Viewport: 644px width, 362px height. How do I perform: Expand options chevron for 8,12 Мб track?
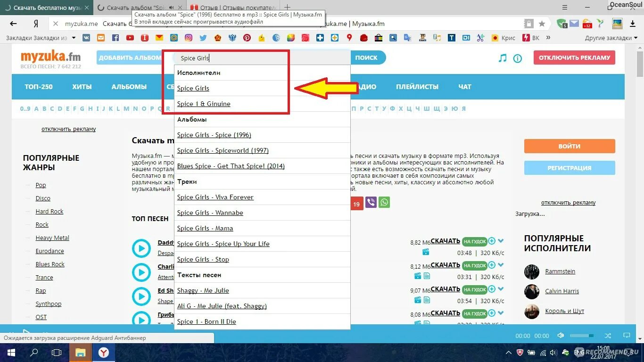tap(501, 265)
